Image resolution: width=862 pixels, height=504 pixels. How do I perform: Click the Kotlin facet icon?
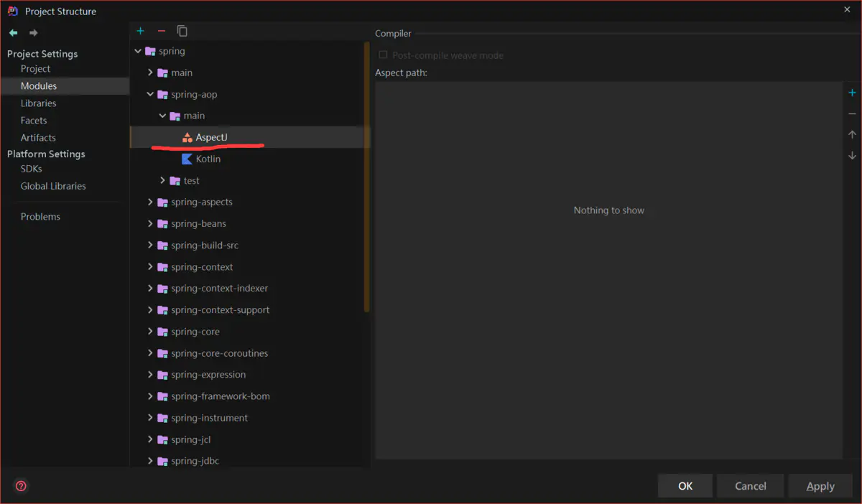[187, 159]
